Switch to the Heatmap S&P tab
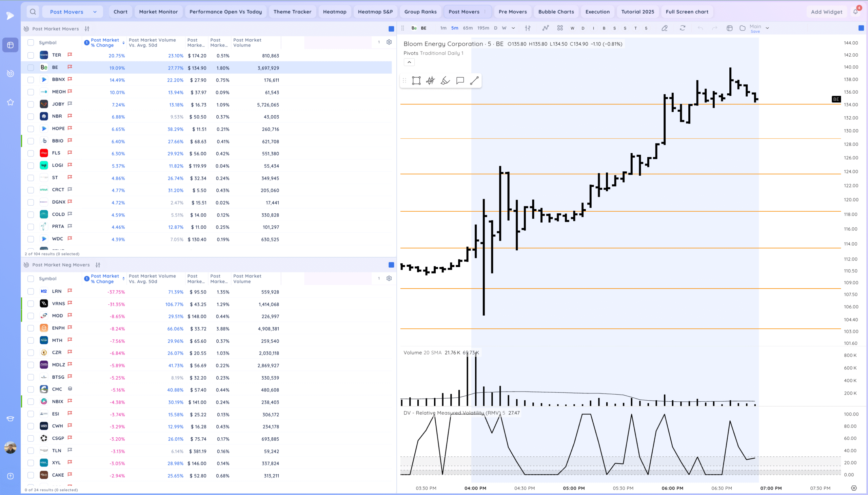 tap(375, 12)
